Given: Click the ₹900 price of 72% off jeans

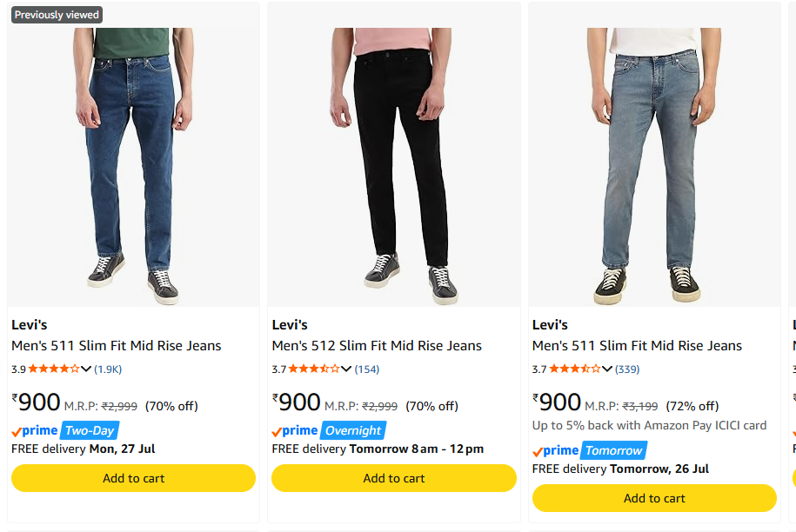Looking at the screenshot, I should (x=557, y=402).
